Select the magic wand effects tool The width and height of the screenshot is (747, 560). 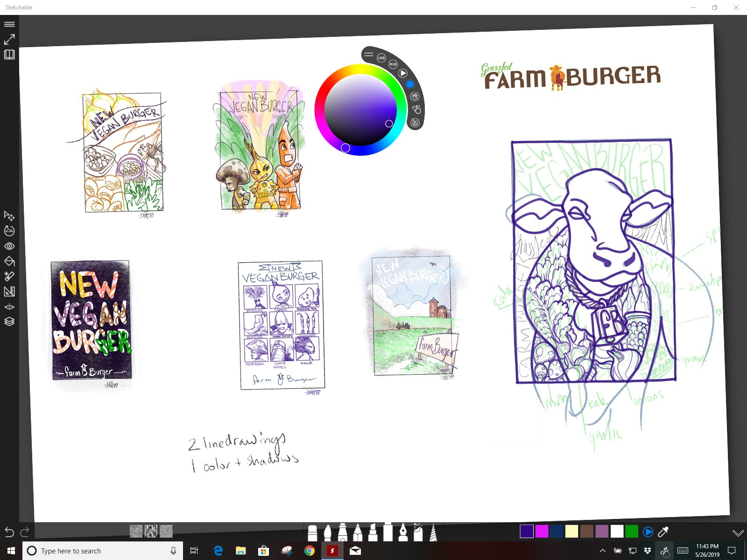[x=9, y=276]
